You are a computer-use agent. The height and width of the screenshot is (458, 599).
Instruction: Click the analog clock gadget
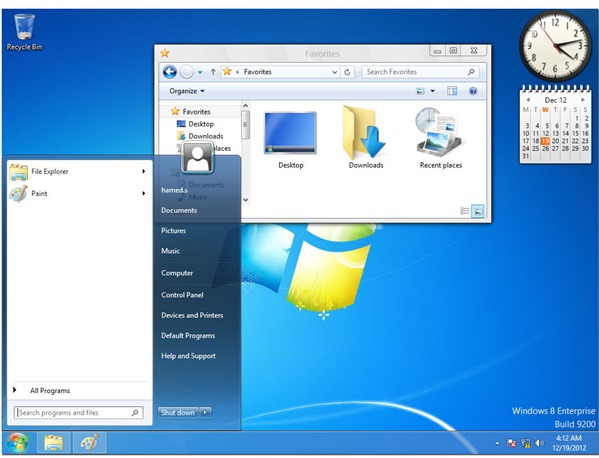(555, 45)
